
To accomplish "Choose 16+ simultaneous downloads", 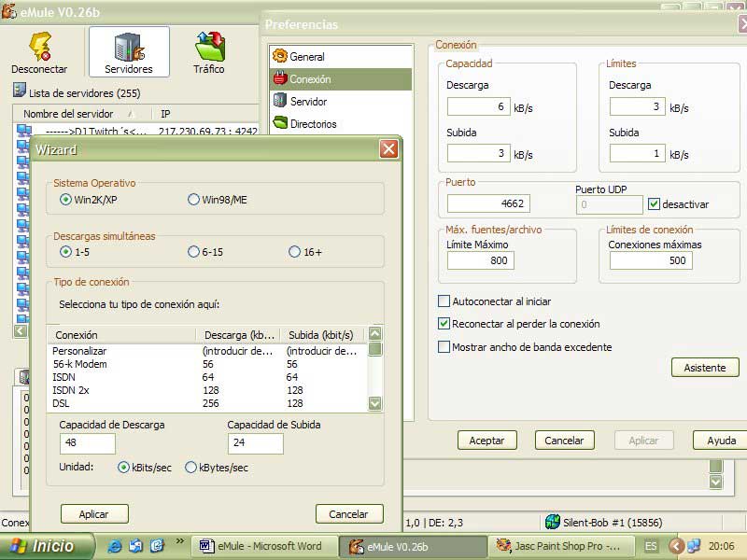I will 294,251.
